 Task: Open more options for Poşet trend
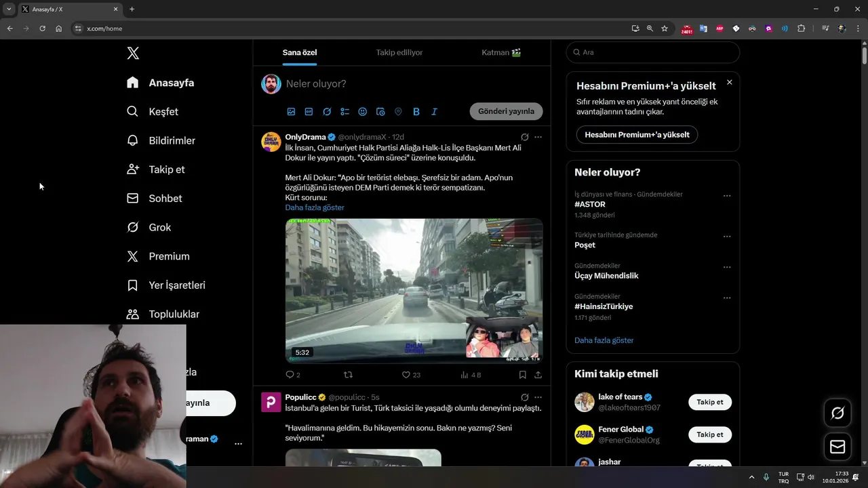tap(727, 237)
